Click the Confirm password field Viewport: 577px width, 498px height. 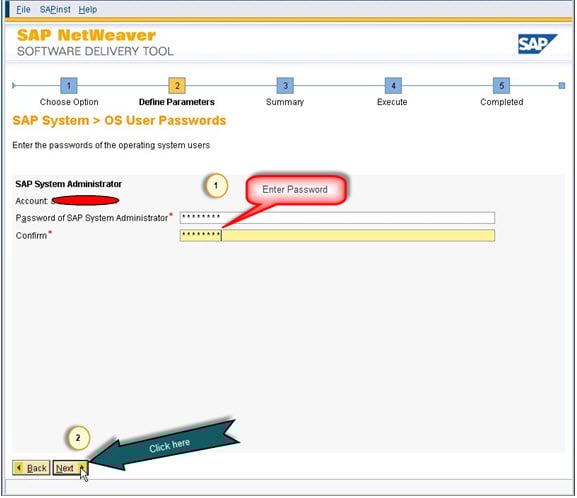click(x=337, y=236)
